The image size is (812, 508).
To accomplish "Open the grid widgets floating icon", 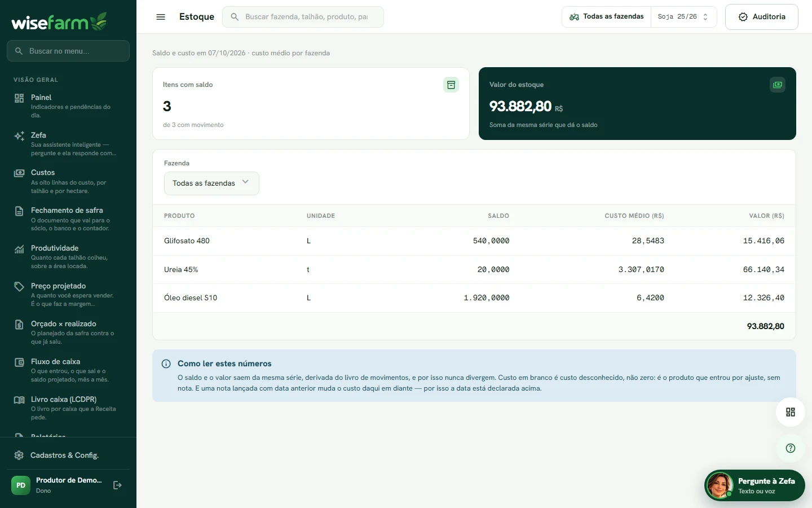I will click(791, 412).
